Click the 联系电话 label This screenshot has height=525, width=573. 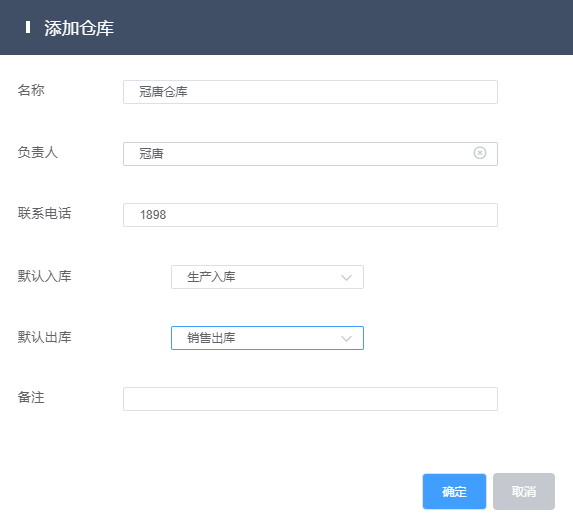coord(44,213)
